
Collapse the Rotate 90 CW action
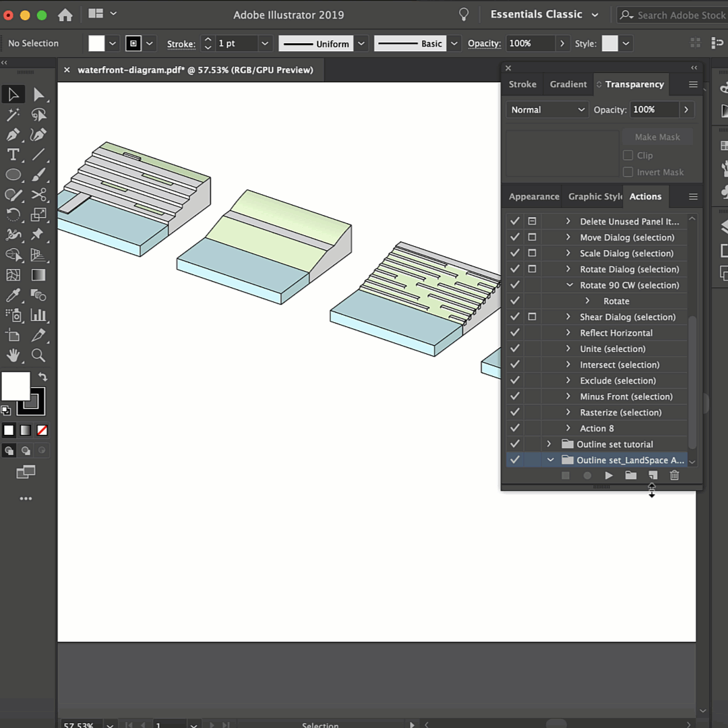(x=569, y=285)
